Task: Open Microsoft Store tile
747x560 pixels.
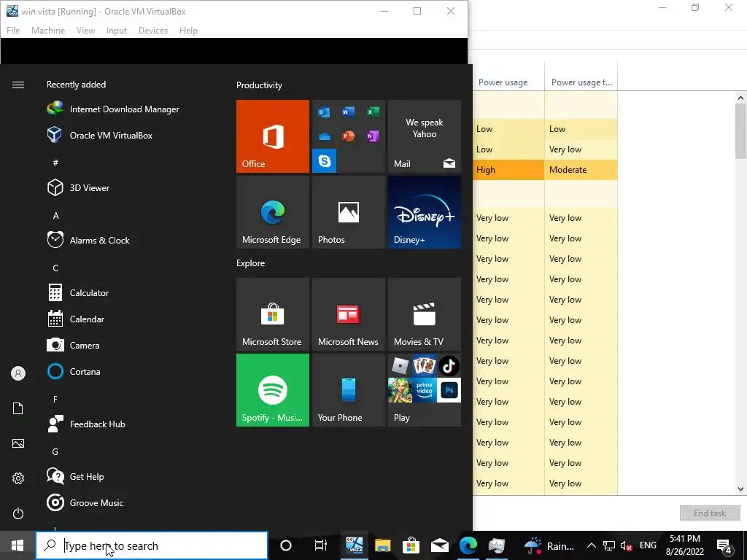Action: [x=273, y=314]
